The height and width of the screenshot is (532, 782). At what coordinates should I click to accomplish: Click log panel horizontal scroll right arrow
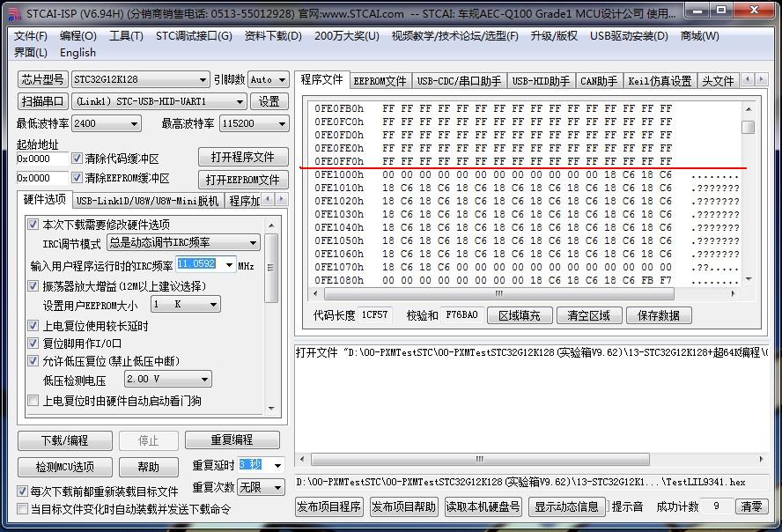pos(761,459)
